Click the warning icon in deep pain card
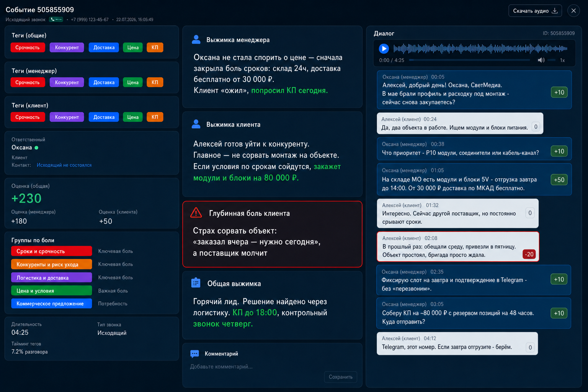Screen dimensions: 588x392 click(196, 213)
